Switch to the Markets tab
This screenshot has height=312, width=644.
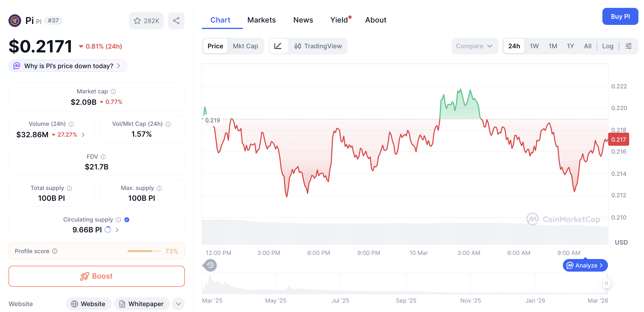pos(262,20)
